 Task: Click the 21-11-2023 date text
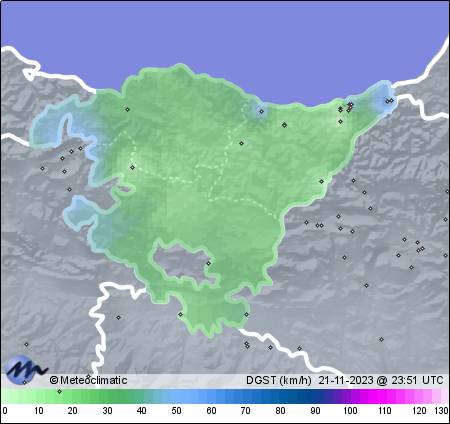346,380
